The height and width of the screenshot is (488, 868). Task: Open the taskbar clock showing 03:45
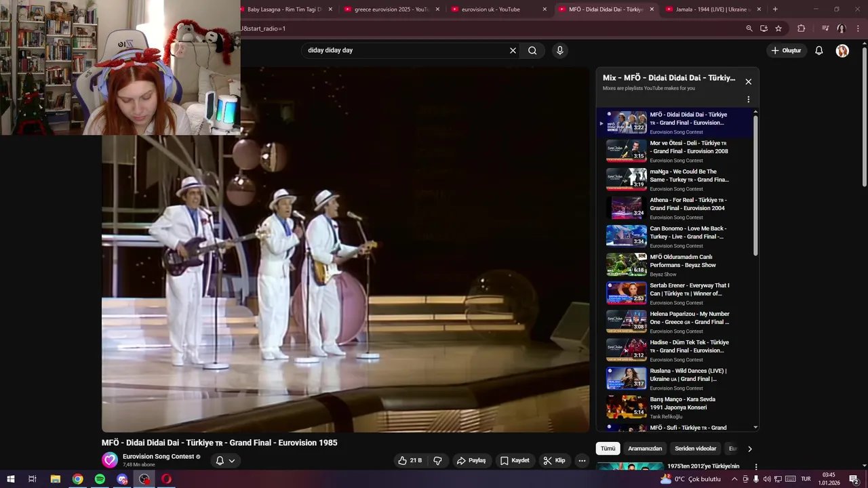pyautogui.click(x=828, y=479)
